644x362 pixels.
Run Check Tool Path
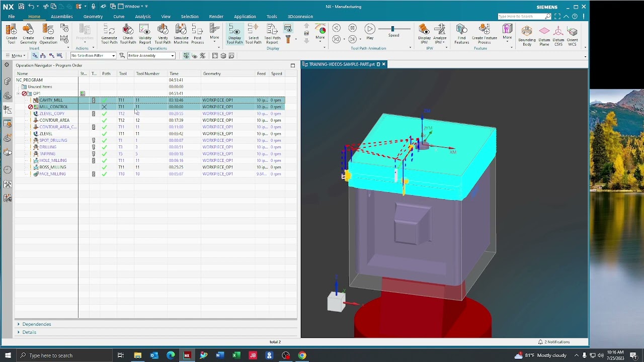pos(128,34)
